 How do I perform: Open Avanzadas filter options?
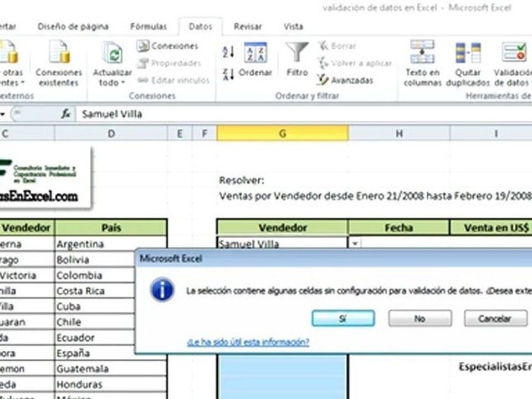click(x=345, y=80)
